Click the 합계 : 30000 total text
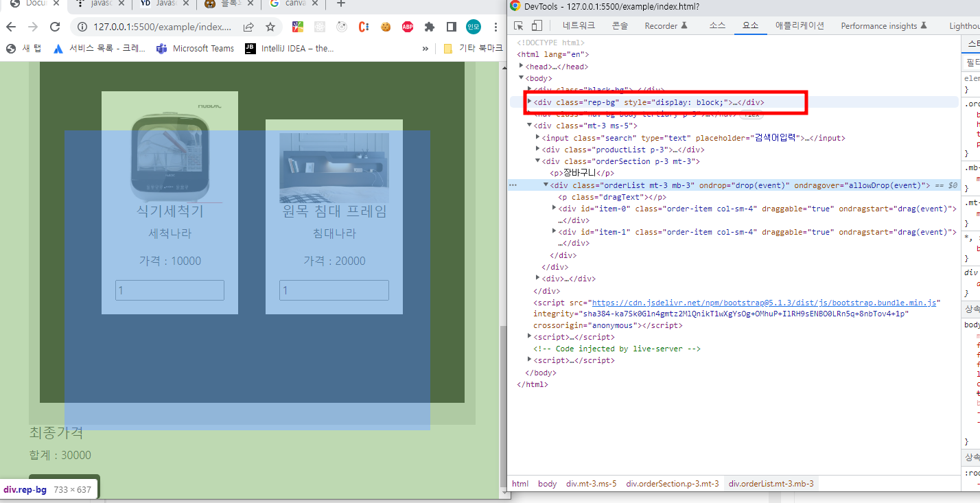Screen dimensions: 980x503 pos(60,456)
